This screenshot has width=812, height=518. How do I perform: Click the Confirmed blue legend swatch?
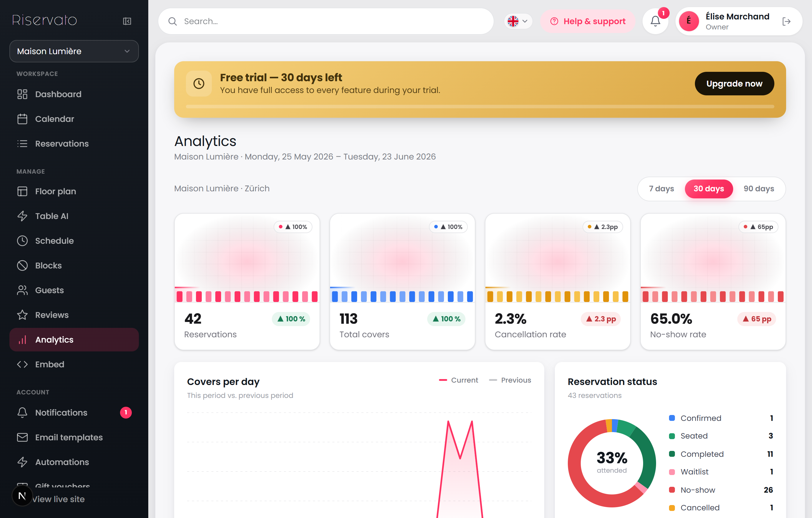click(672, 418)
